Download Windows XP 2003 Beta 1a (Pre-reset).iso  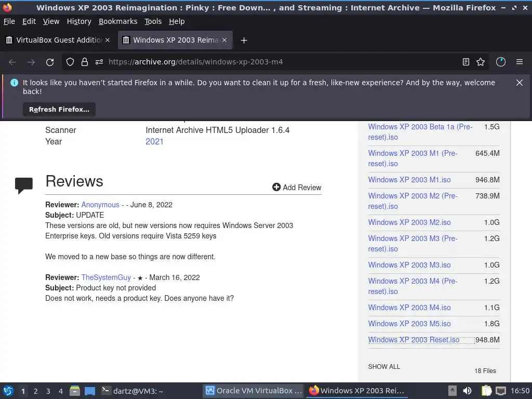coord(420,132)
